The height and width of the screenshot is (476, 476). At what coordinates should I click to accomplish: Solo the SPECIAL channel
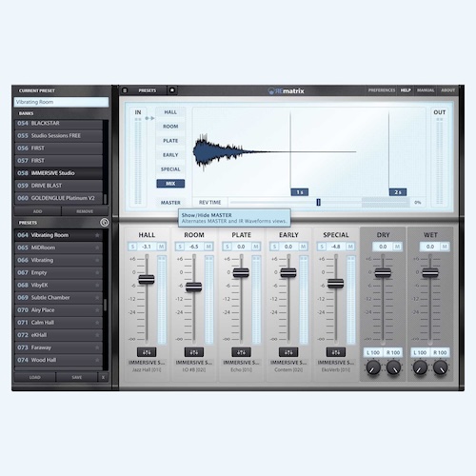[x=322, y=247]
